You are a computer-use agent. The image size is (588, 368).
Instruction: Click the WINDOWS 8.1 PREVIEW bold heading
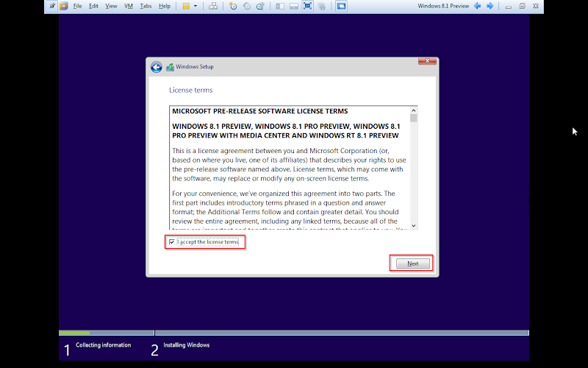click(x=286, y=131)
